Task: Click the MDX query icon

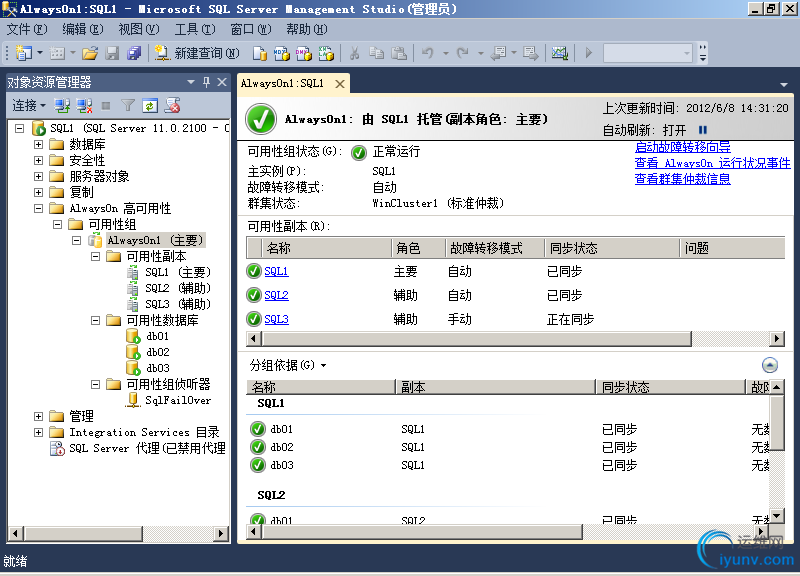Action: (x=282, y=53)
